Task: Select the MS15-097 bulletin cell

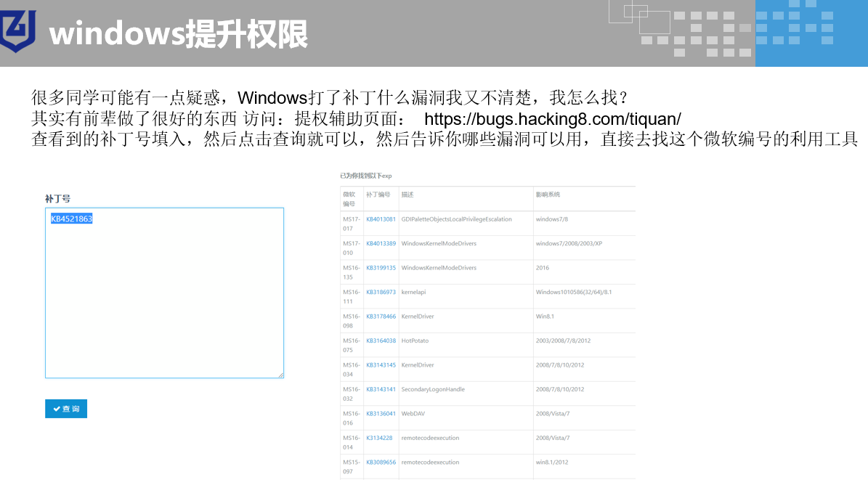Action: 352,468
